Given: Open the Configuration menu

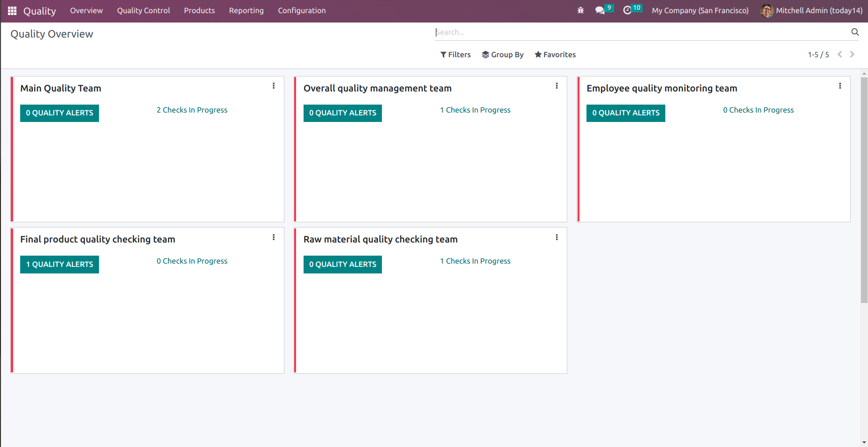Looking at the screenshot, I should pos(301,10).
